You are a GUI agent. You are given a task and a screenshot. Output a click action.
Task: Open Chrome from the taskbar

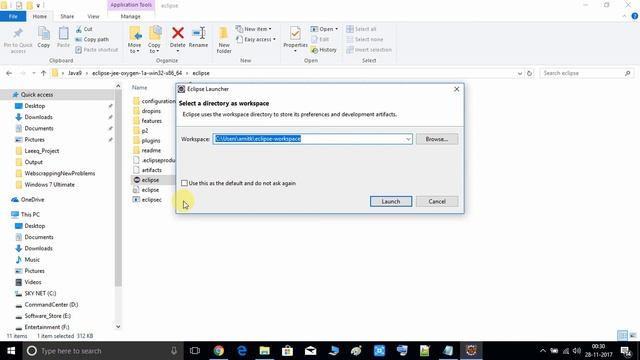coord(219,351)
